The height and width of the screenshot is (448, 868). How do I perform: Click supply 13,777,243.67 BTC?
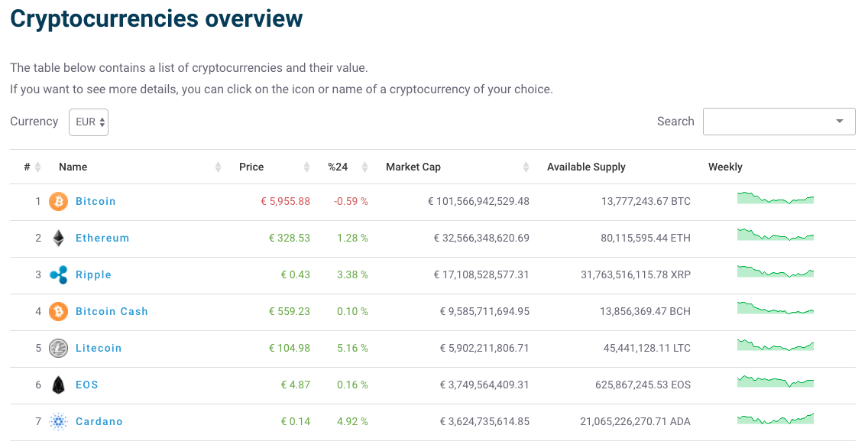tap(646, 202)
